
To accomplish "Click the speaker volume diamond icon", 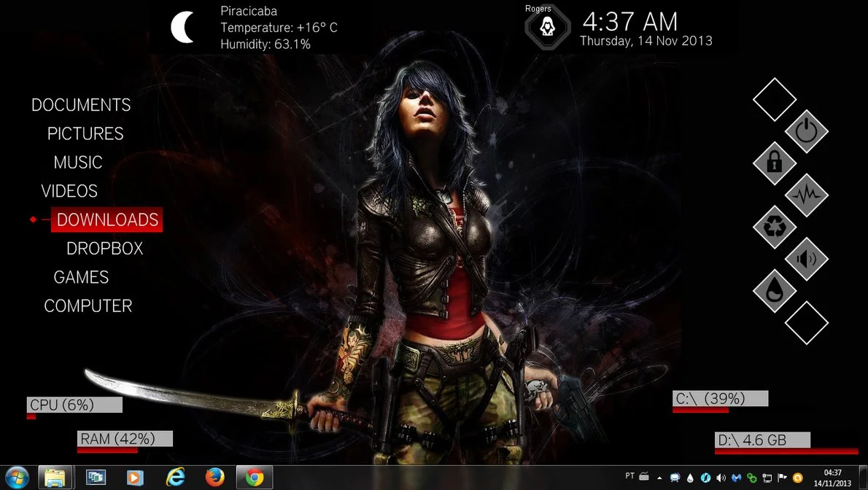I will (807, 259).
